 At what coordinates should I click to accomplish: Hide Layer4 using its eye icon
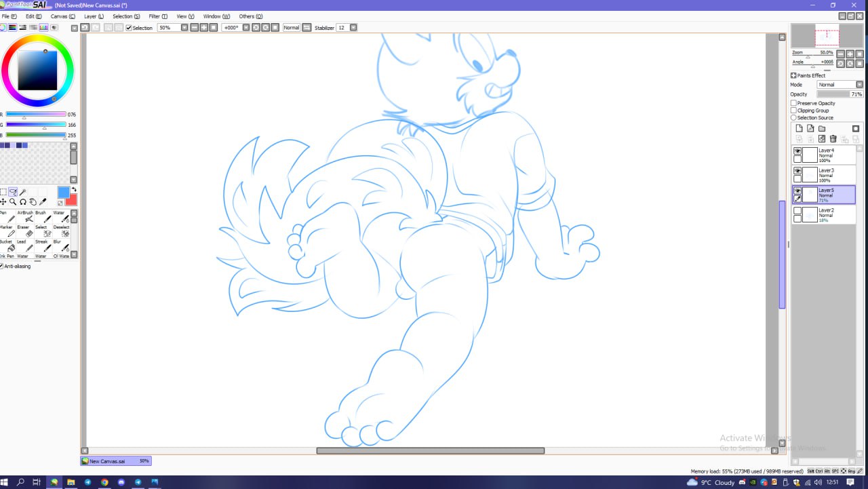797,151
